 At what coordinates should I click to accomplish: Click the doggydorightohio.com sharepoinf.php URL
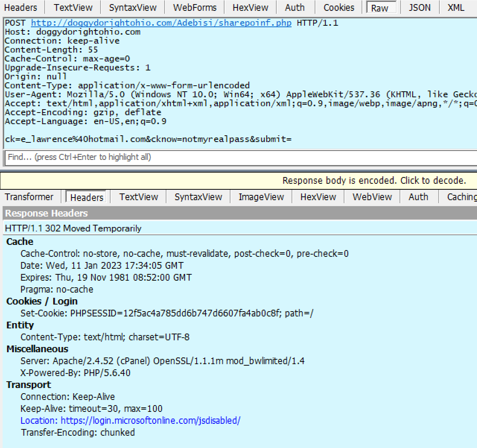(x=161, y=23)
